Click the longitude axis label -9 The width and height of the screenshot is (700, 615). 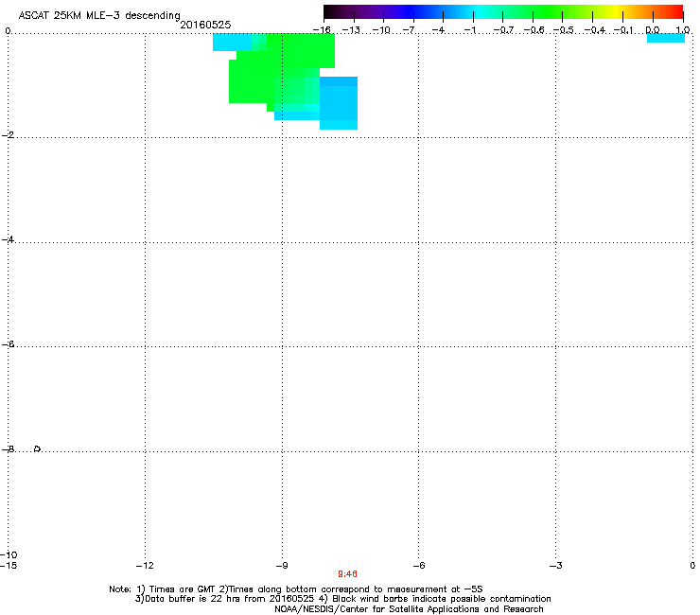coord(282,566)
